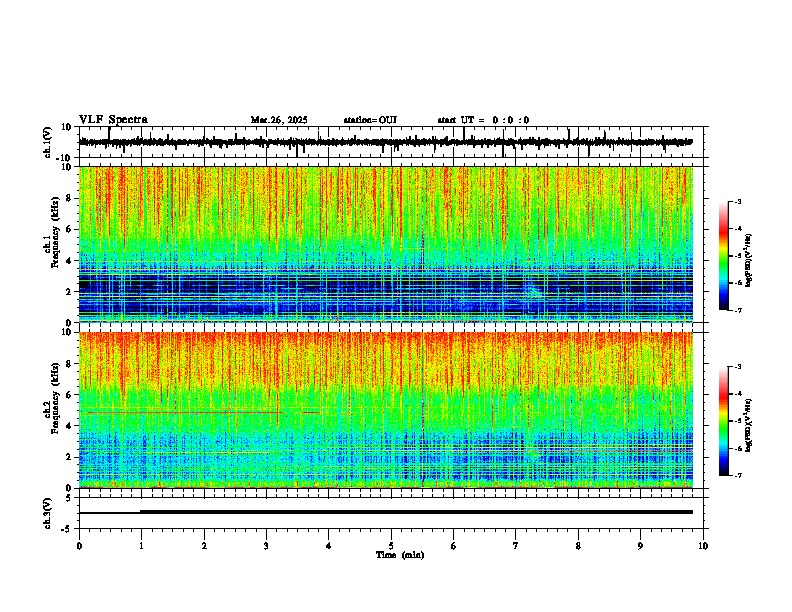Screen dimensions: 792x612
Task: Click the time axis tick label '7'
Action: [x=516, y=546]
